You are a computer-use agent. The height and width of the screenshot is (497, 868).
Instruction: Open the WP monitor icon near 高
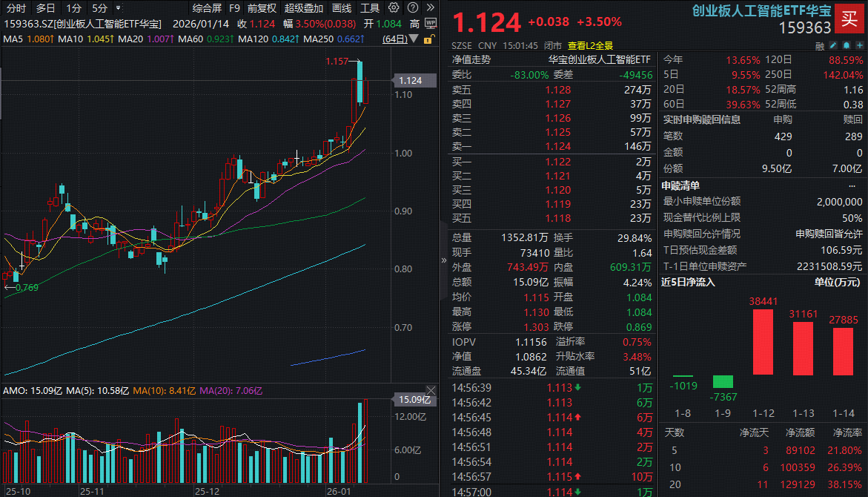[x=430, y=24]
